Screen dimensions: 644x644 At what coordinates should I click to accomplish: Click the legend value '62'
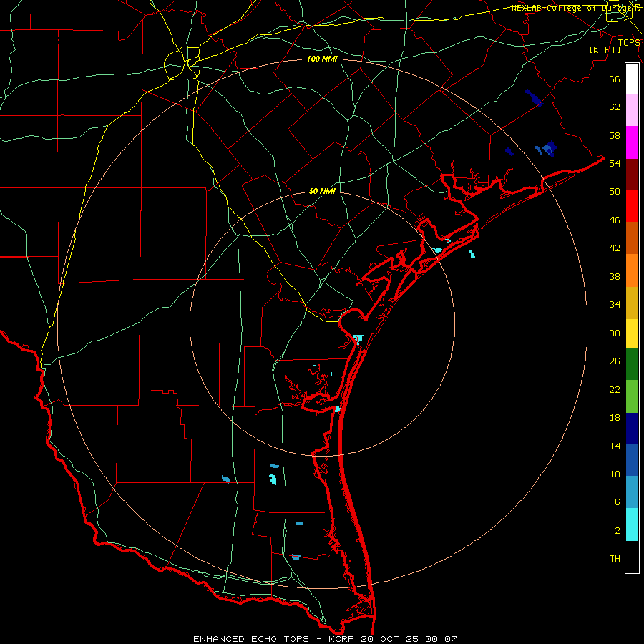(x=615, y=107)
